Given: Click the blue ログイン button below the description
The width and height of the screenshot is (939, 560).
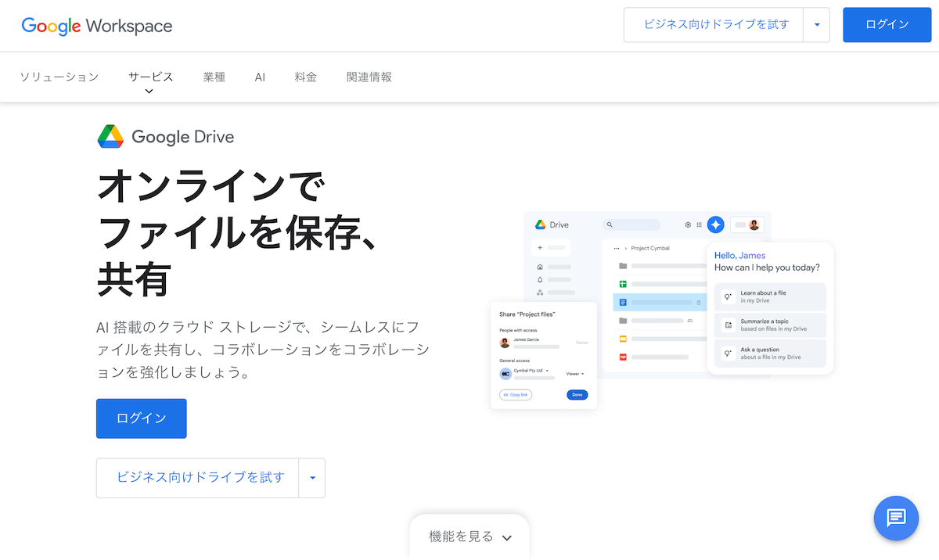Looking at the screenshot, I should [142, 418].
